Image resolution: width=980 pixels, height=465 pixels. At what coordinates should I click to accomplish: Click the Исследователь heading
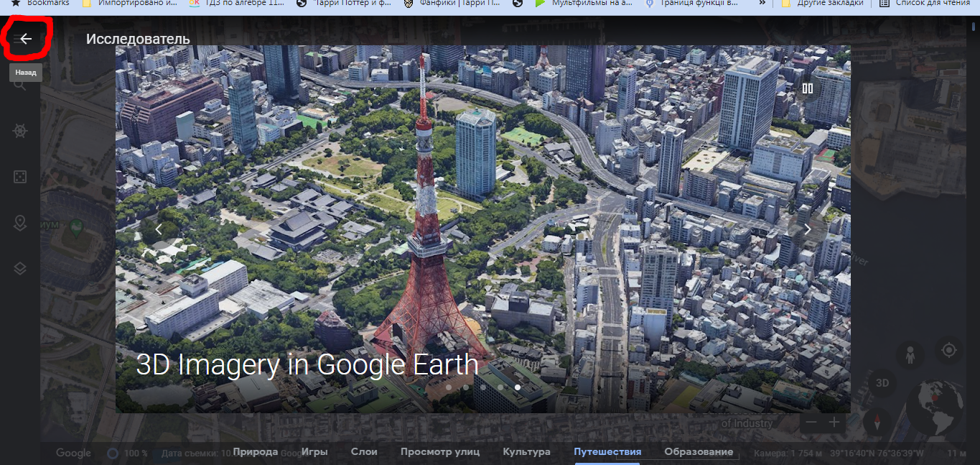(138, 39)
